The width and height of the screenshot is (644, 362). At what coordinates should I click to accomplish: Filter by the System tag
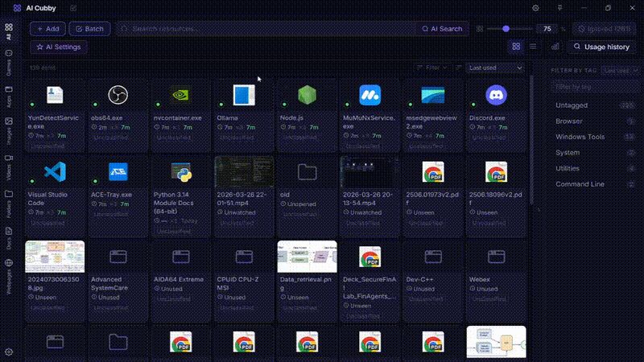(x=595, y=152)
